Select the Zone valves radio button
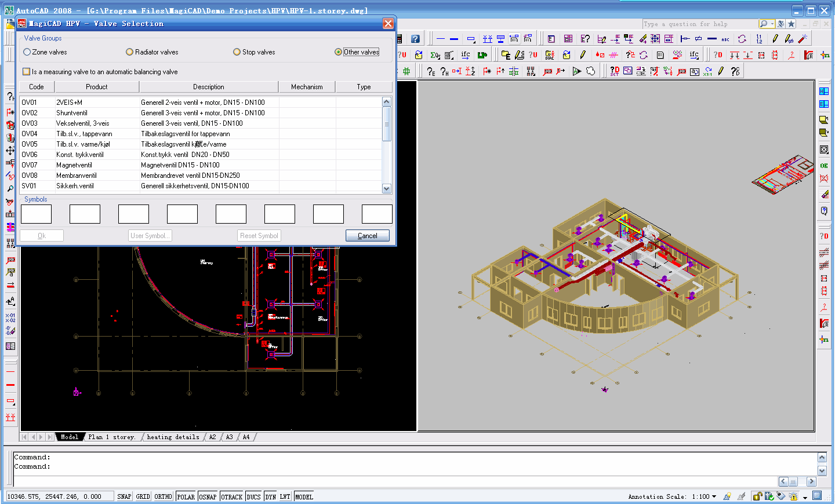The height and width of the screenshot is (504, 835). pyautogui.click(x=27, y=52)
